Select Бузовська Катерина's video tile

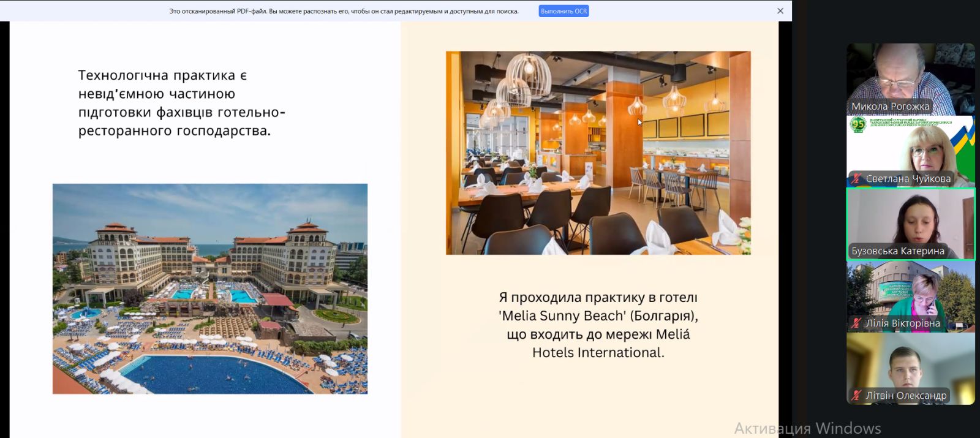point(911,224)
